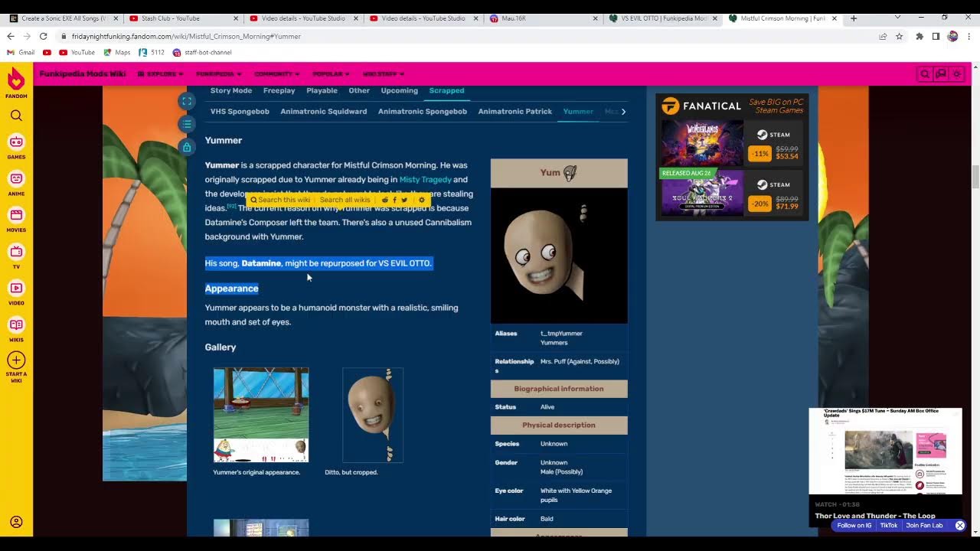Image resolution: width=980 pixels, height=551 pixels.
Task: Open the Chrome extensions puzzle icon
Action: coord(920,36)
